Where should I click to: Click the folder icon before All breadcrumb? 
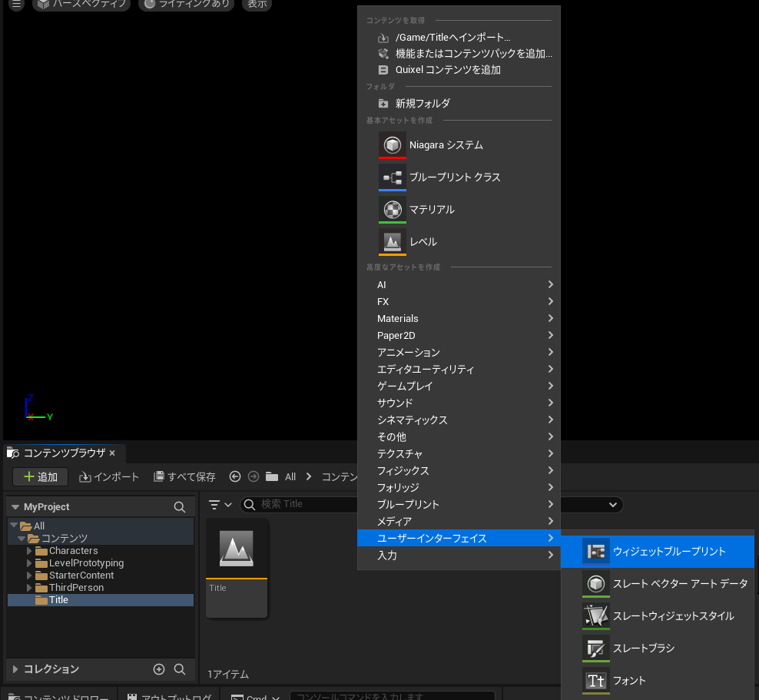(x=272, y=477)
